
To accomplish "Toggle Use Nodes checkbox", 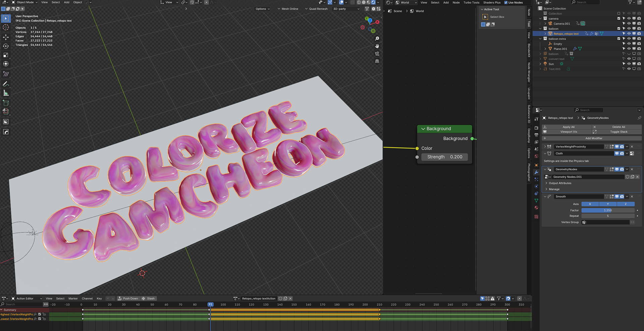I will coord(506,2).
